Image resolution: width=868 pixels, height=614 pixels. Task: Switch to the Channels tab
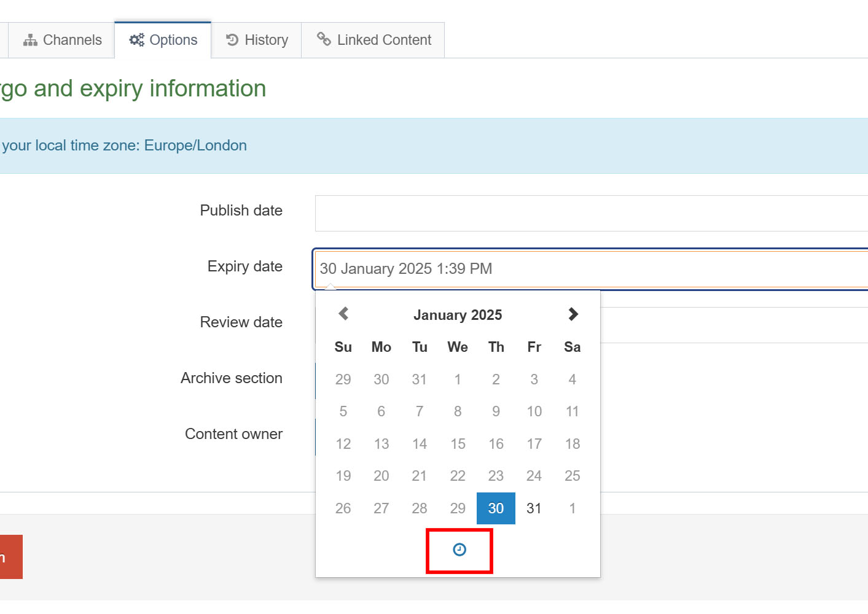coord(63,41)
